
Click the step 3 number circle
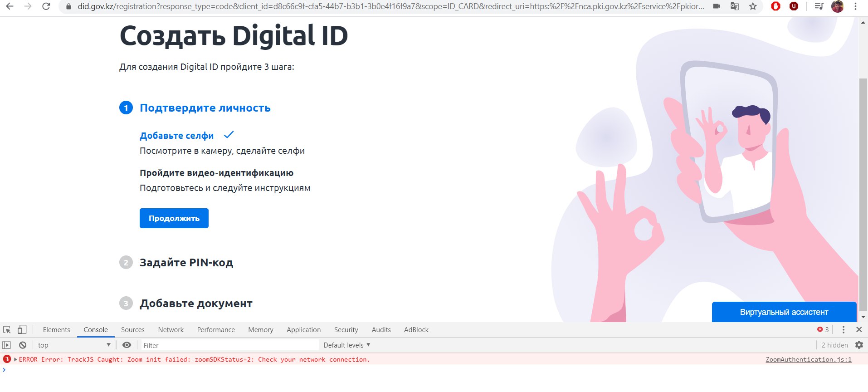point(126,304)
